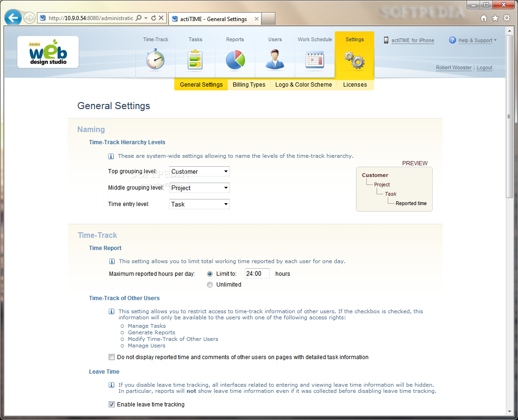Close the actiTIME General Settings tab
This screenshot has height=420, width=518.
[x=256, y=19]
